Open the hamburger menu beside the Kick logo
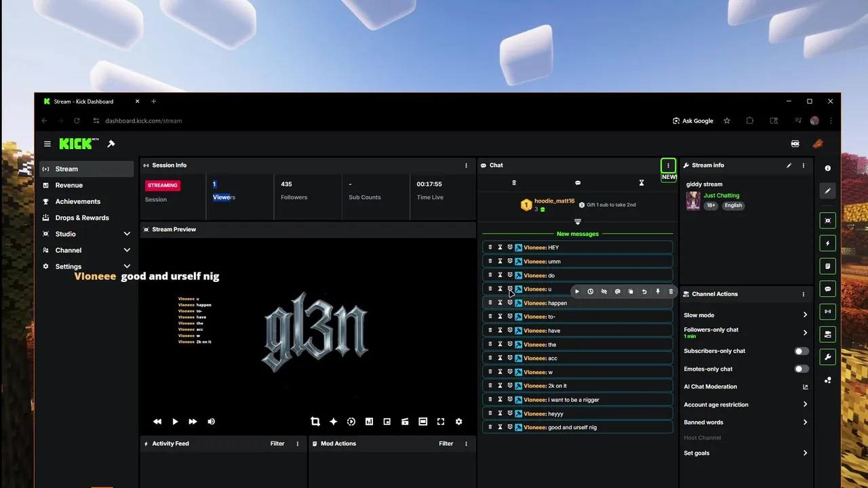 pyautogui.click(x=47, y=144)
